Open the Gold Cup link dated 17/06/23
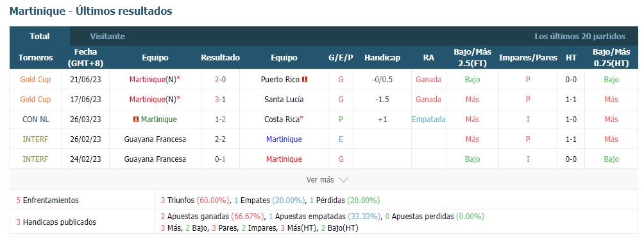This screenshot has height=241, width=644. [x=35, y=100]
